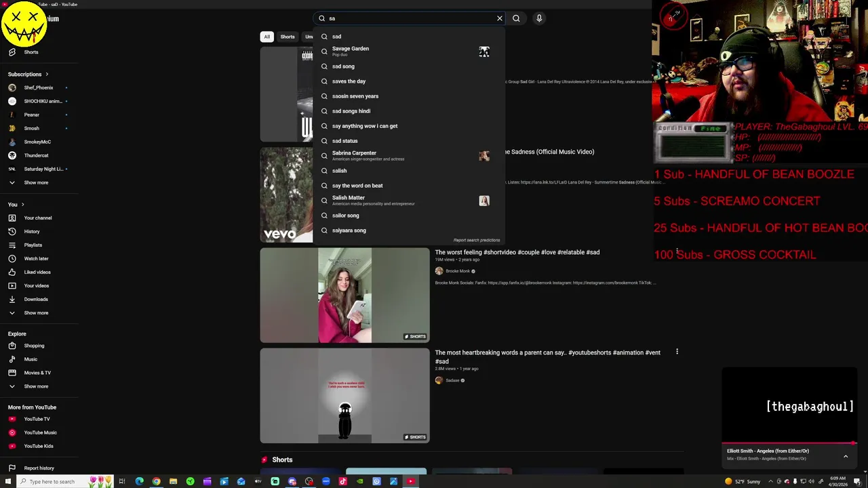Screen dimensions: 868x488
Task: Open Report history flag
Action: tap(12, 468)
